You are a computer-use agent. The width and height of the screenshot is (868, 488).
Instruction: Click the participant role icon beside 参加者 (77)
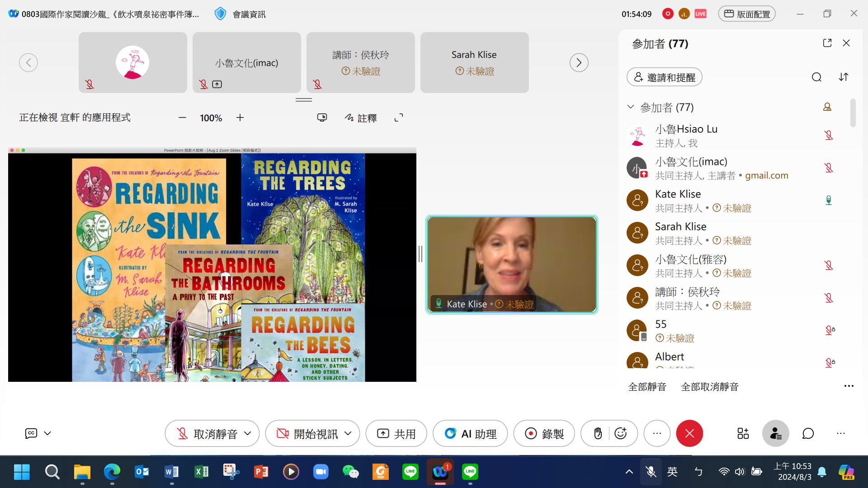pos(827,107)
